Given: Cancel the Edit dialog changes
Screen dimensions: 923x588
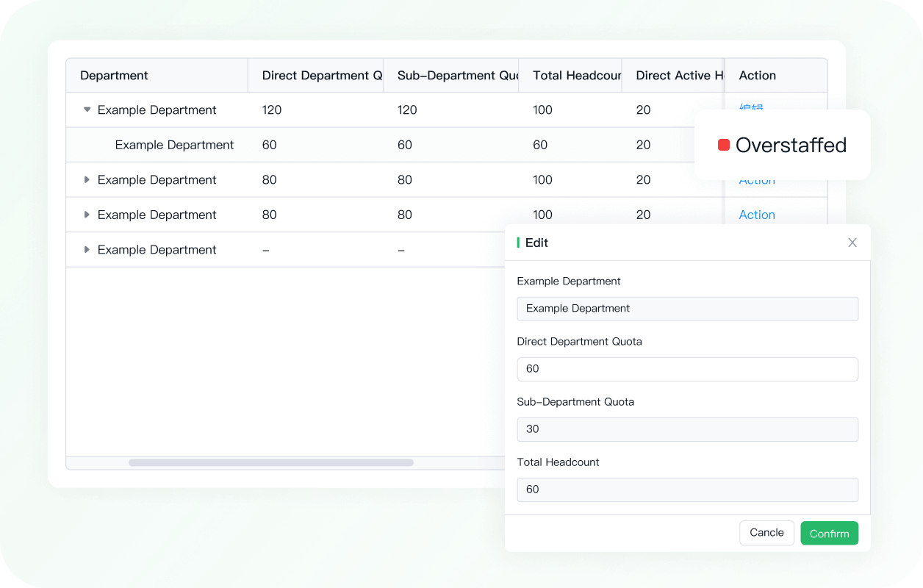Looking at the screenshot, I should click(766, 533).
